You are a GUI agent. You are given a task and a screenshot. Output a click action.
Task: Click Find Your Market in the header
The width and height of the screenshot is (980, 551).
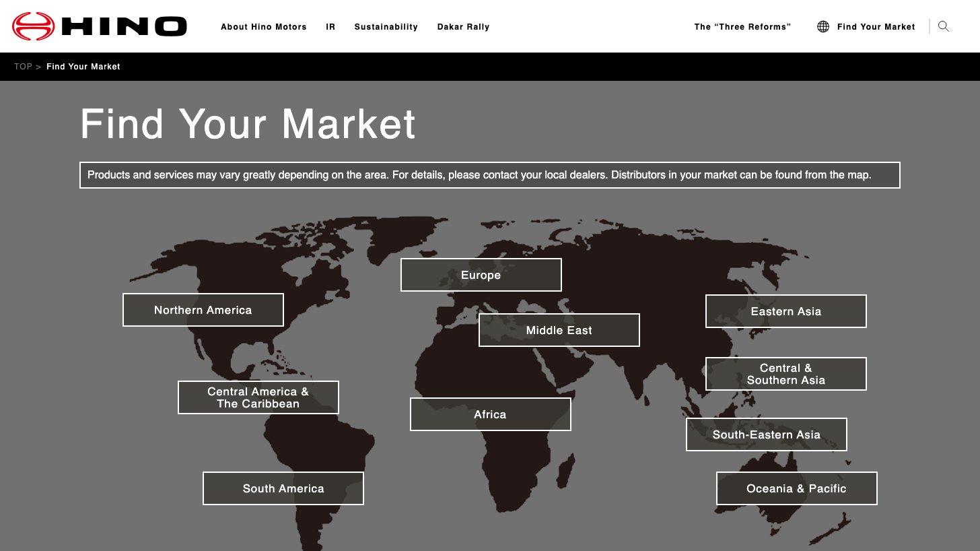tap(876, 27)
